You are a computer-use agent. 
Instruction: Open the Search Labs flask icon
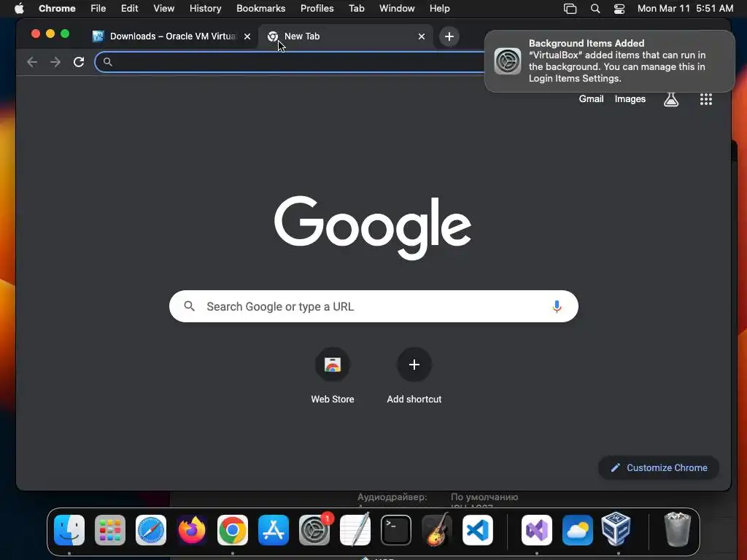pyautogui.click(x=671, y=99)
